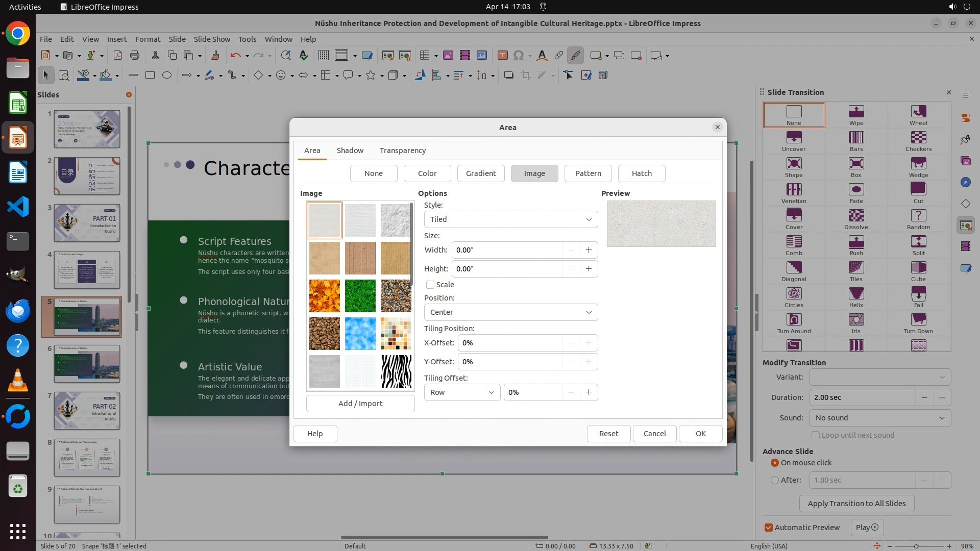Select the Cube transition icon
This screenshot has height=551, width=980.
click(x=918, y=271)
